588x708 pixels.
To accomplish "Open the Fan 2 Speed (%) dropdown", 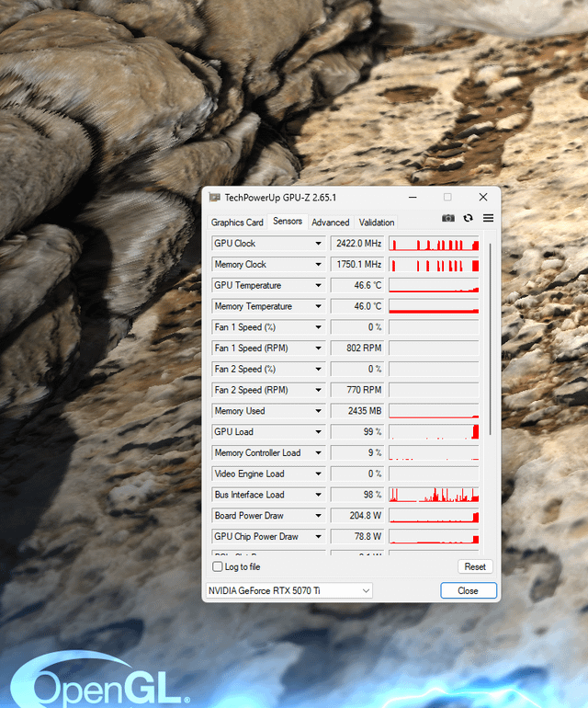I will click(318, 369).
